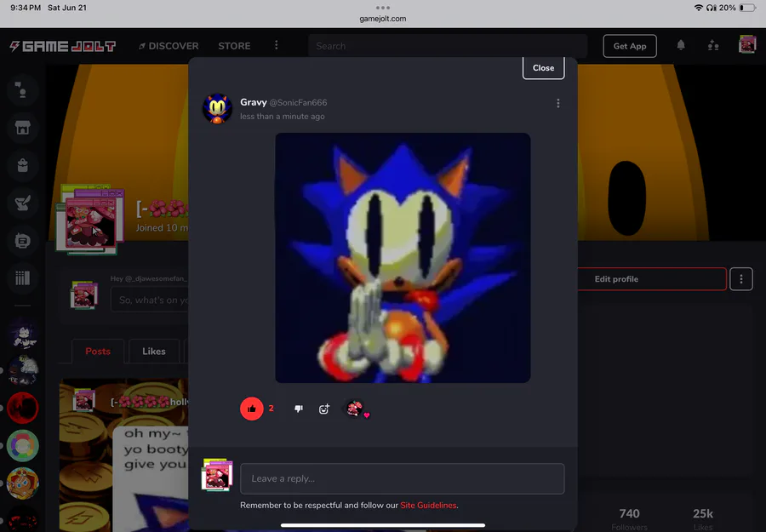Open the red circle community in sidebar

tap(22, 408)
